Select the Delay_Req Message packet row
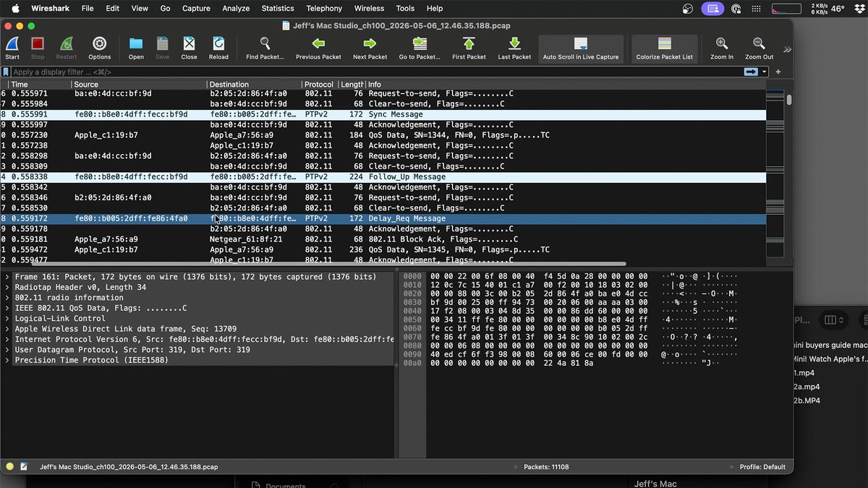 [x=383, y=218]
